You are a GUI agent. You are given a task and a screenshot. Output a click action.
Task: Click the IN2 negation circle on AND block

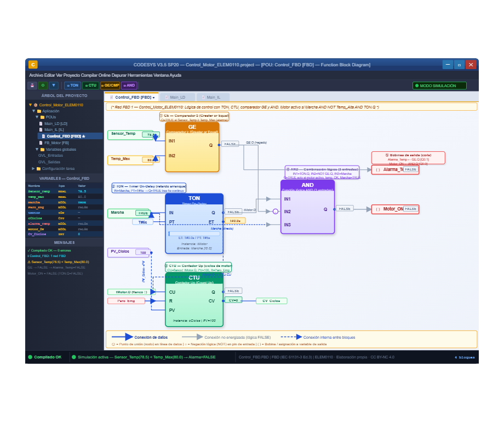276,212
